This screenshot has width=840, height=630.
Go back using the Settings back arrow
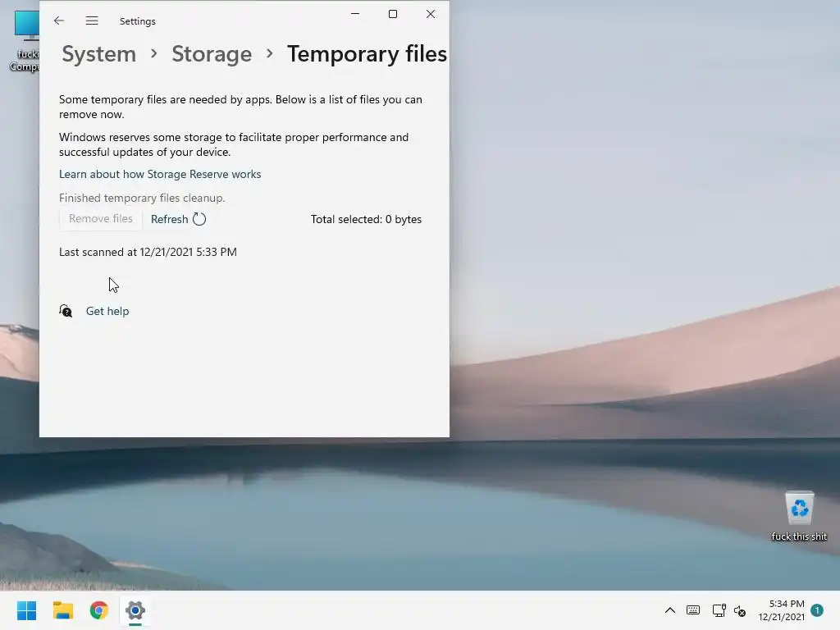tap(59, 21)
